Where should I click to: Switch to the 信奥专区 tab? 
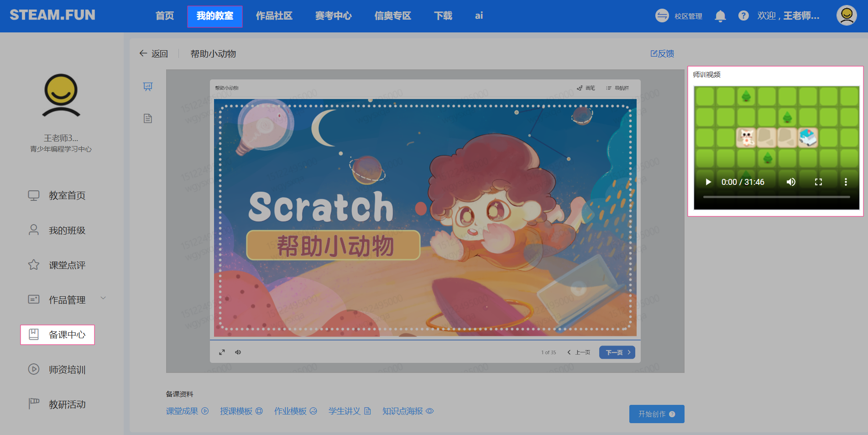[393, 16]
